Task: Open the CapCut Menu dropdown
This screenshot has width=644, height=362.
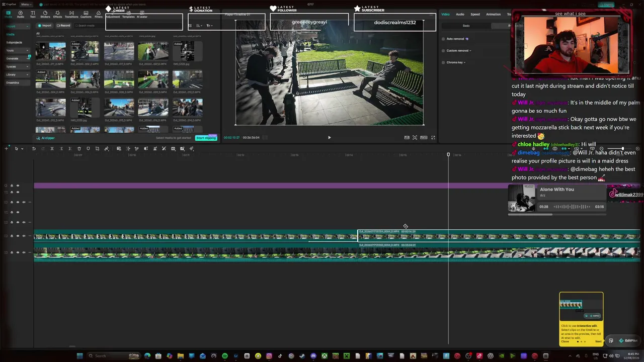Action: click(26, 5)
